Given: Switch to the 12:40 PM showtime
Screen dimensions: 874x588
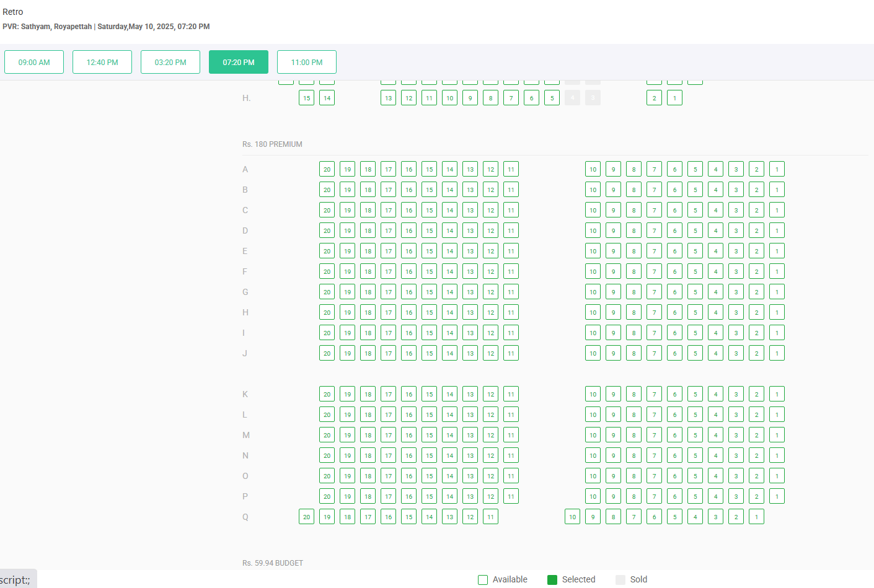Looking at the screenshot, I should pos(102,62).
